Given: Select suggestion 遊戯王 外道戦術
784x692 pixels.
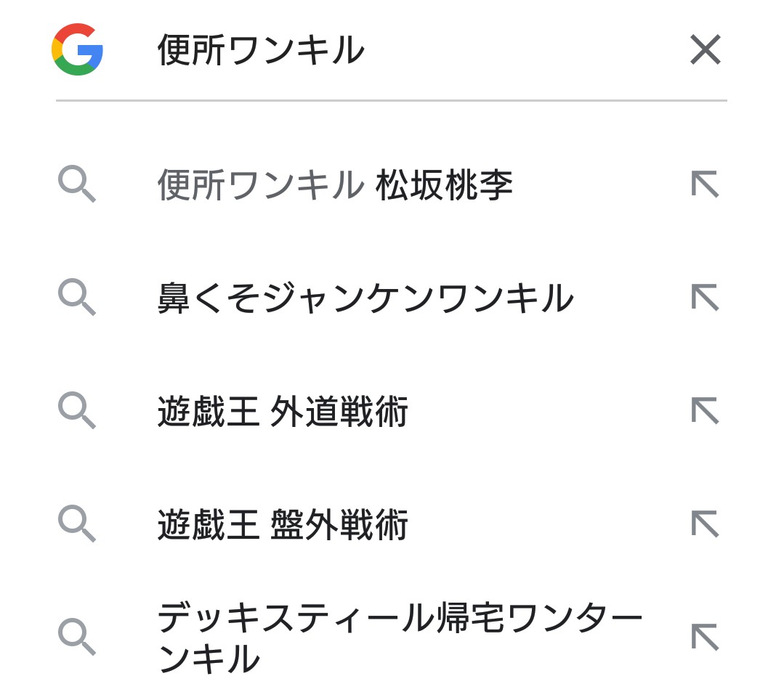Looking at the screenshot, I should 283,412.
